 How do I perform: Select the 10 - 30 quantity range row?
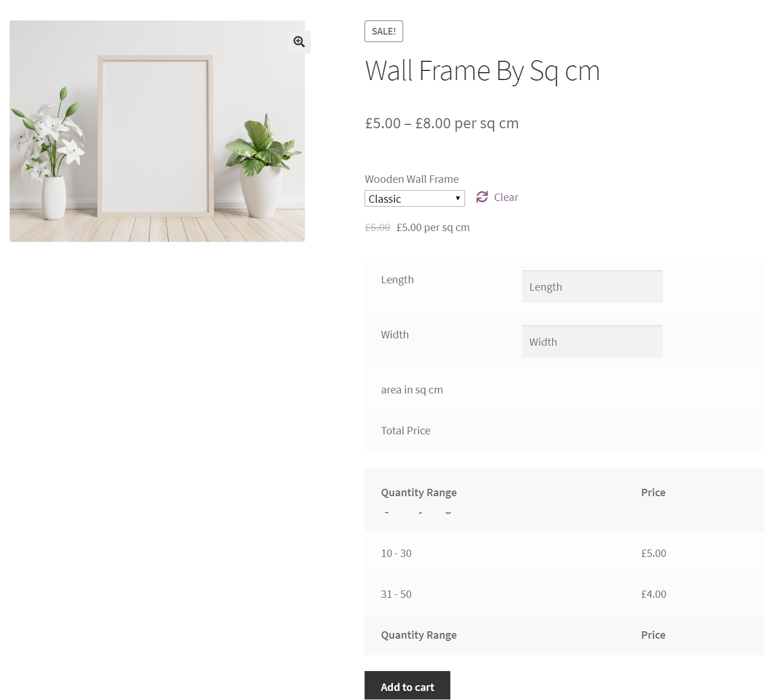pos(564,553)
